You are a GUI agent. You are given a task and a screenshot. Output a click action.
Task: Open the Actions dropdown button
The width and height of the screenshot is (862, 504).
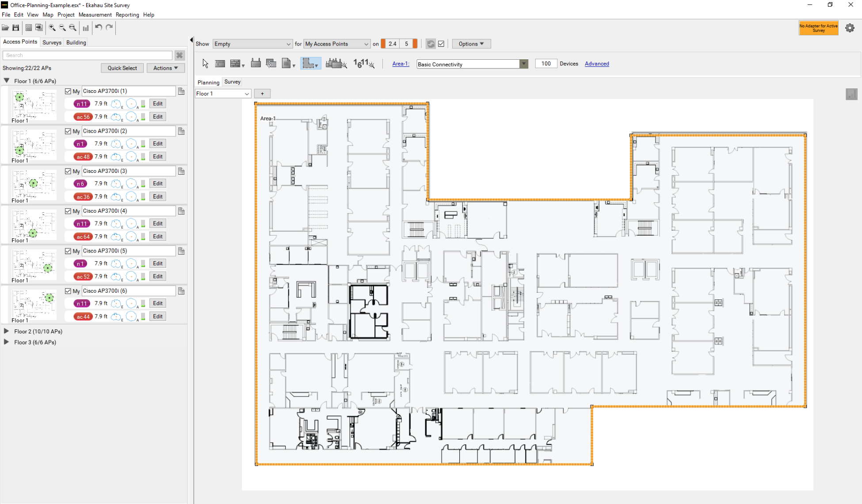[166, 68]
